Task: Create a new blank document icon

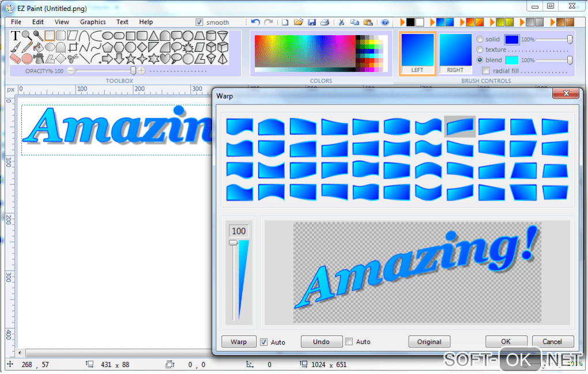Action: click(x=285, y=22)
